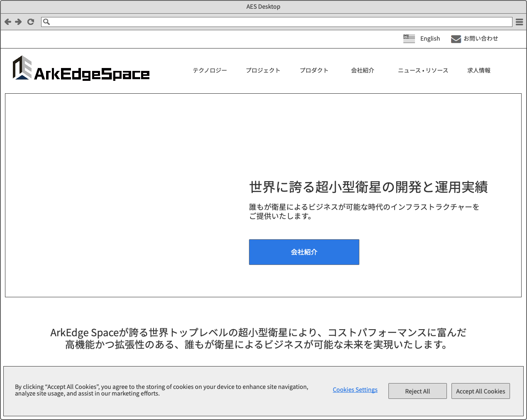
Task: Open the 求人情報 navigation item
Action: [478, 70]
